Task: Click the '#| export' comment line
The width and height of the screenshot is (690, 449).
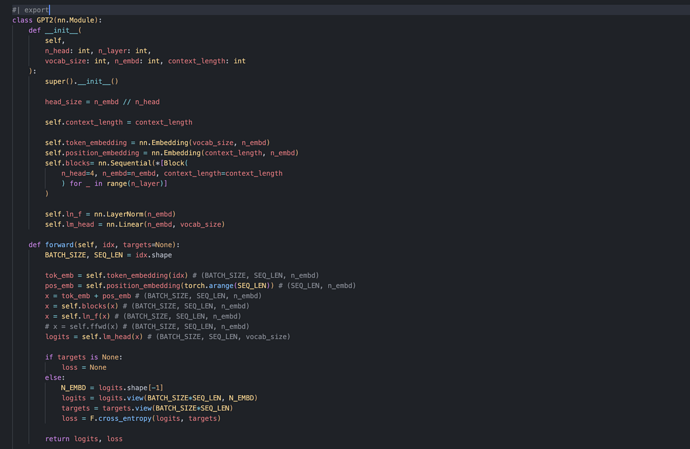Action: coord(30,10)
